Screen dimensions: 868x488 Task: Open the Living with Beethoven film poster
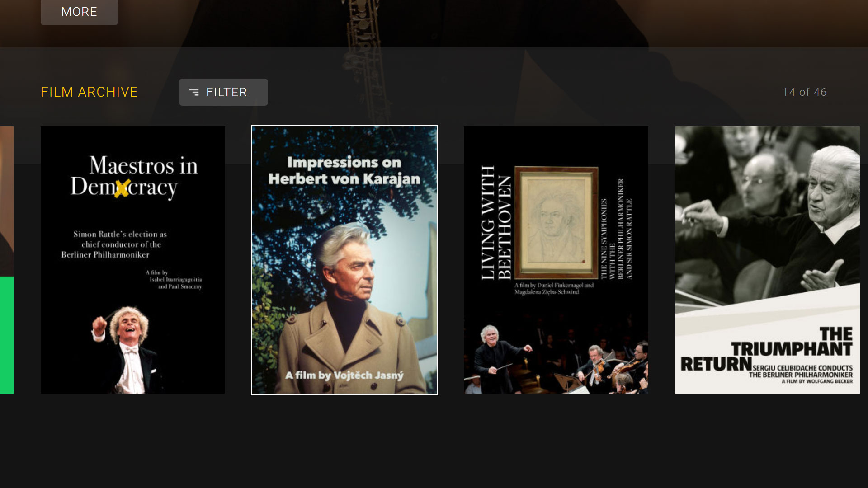[556, 260]
